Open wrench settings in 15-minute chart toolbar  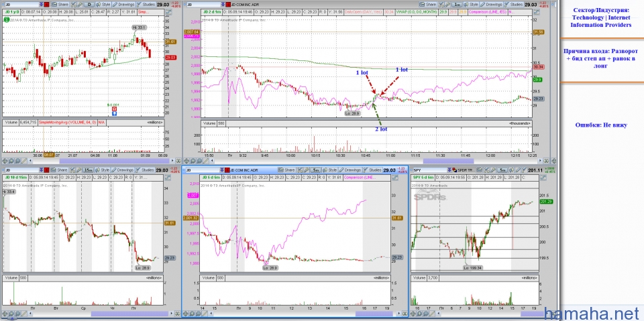[x=79, y=170]
